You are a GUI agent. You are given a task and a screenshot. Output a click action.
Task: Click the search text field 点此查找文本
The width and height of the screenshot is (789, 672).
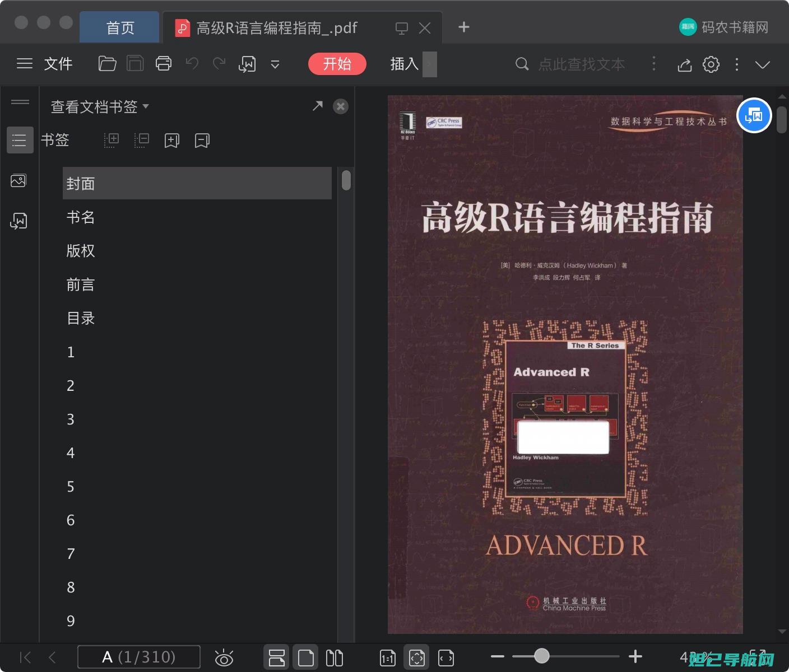[x=582, y=64]
